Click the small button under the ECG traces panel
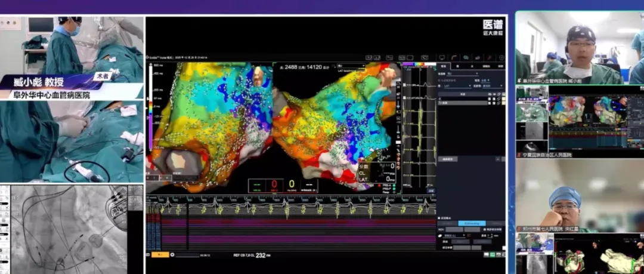Viewport: 644px width, 274px height. 431,191
